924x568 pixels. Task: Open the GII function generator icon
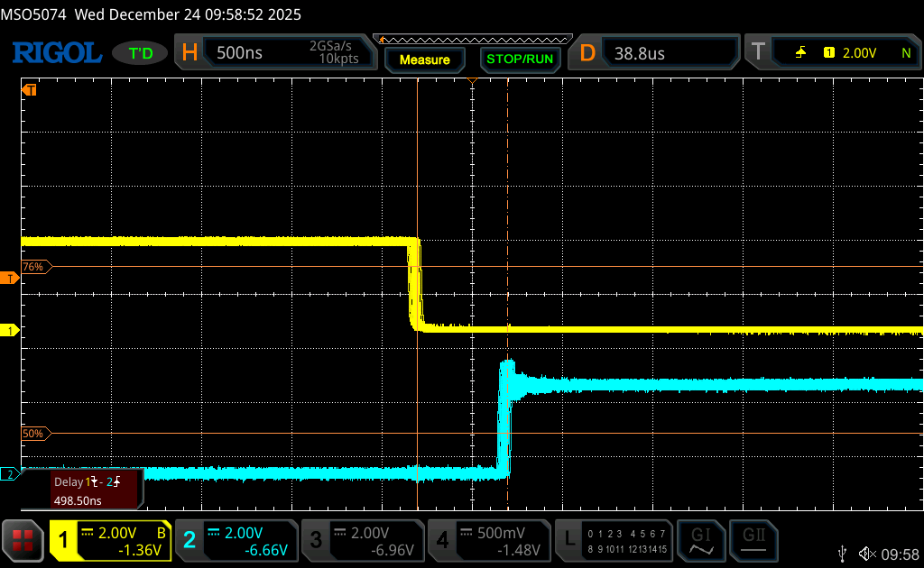click(x=754, y=540)
